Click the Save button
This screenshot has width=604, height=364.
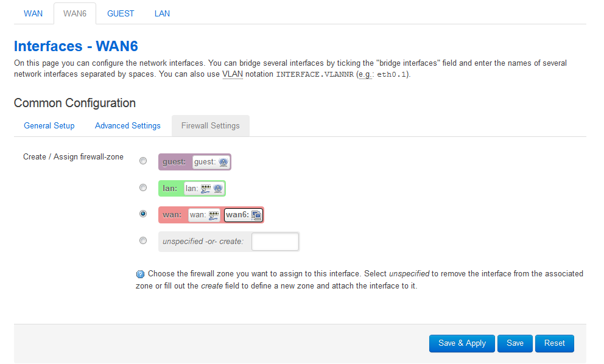coord(515,343)
